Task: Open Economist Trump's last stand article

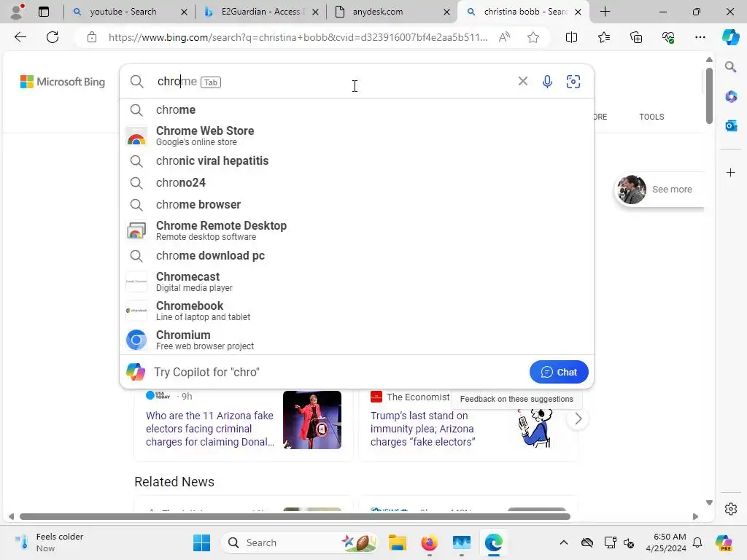Action: [422, 429]
